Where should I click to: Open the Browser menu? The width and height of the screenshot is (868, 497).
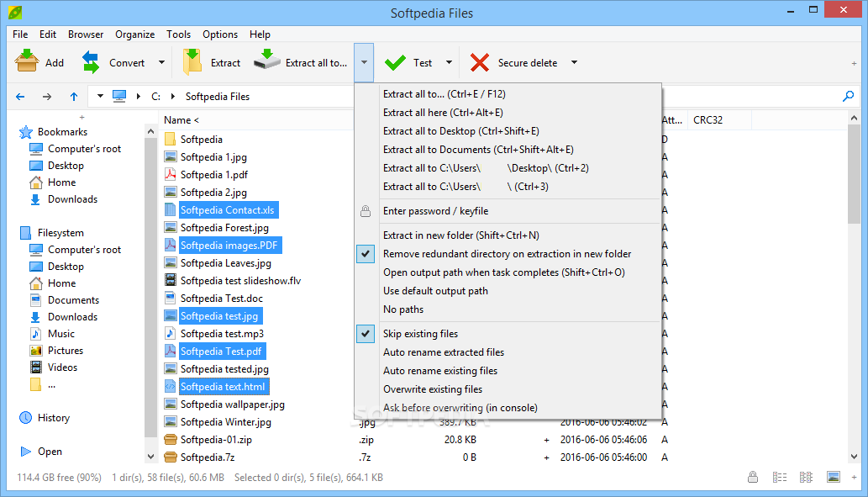click(x=85, y=34)
